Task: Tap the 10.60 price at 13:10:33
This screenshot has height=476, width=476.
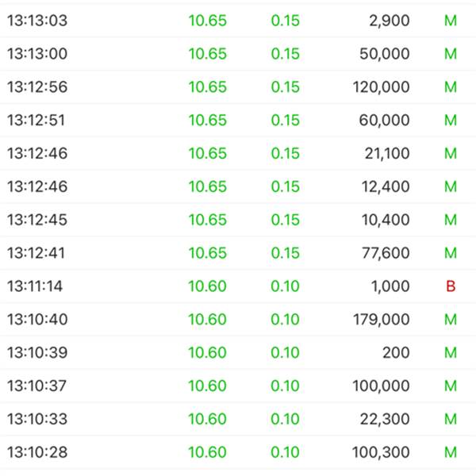Action: (207, 419)
